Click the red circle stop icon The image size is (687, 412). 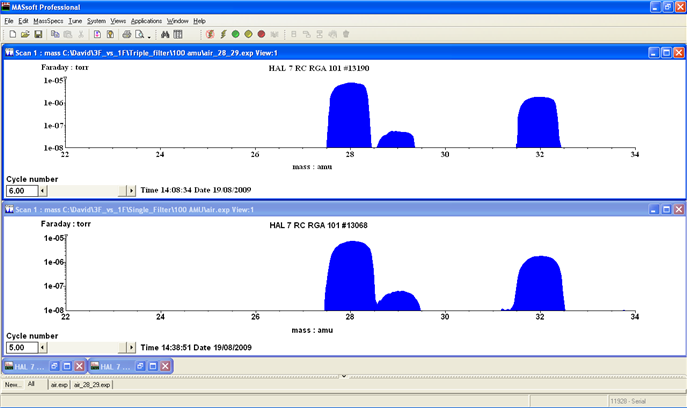click(x=261, y=34)
